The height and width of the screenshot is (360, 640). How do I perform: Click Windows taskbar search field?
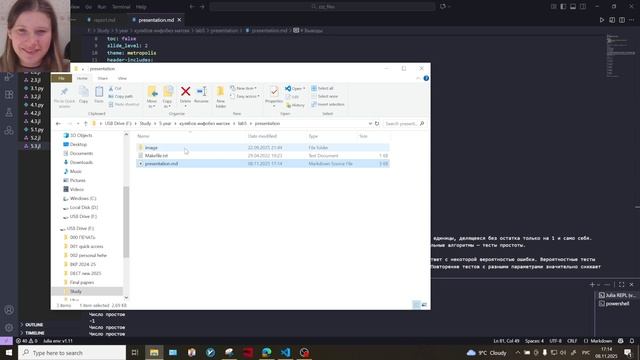point(72,352)
